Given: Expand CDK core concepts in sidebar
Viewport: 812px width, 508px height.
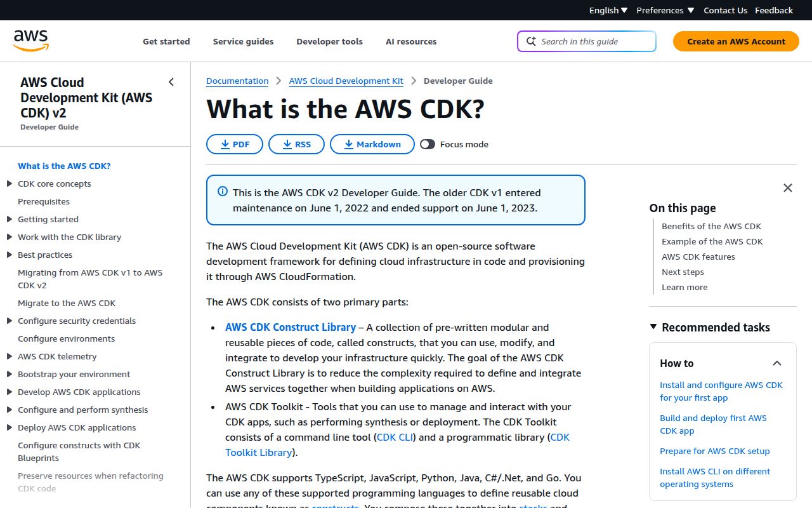Looking at the screenshot, I should (10, 184).
